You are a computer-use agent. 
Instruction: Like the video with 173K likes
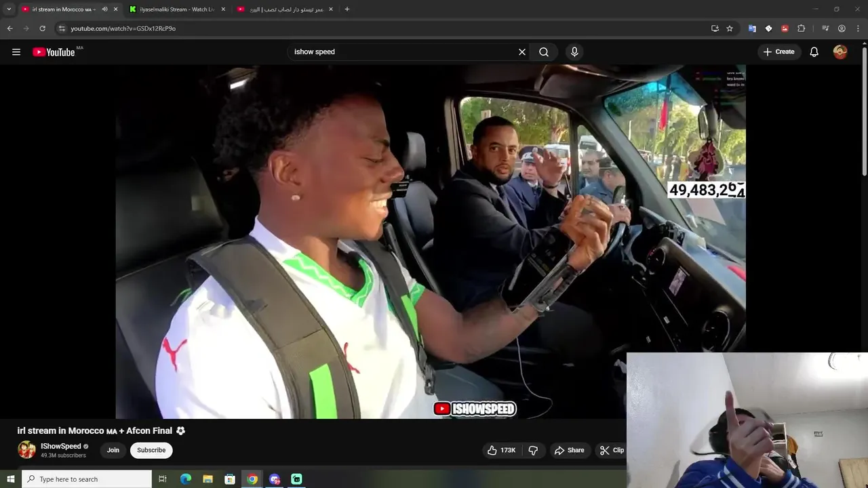501,450
